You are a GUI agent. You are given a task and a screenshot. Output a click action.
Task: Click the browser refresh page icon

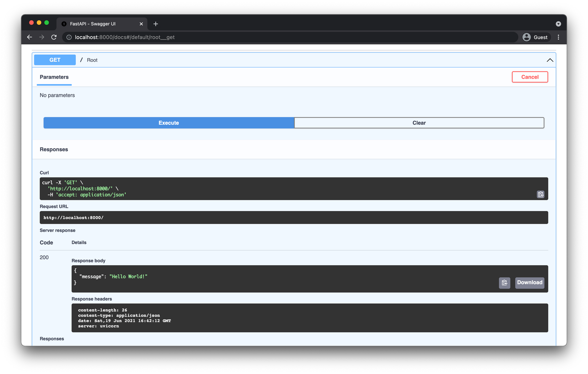pyautogui.click(x=54, y=37)
